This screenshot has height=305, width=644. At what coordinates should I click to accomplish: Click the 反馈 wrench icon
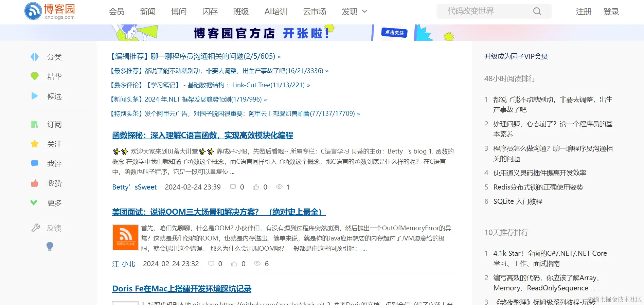pos(36,228)
